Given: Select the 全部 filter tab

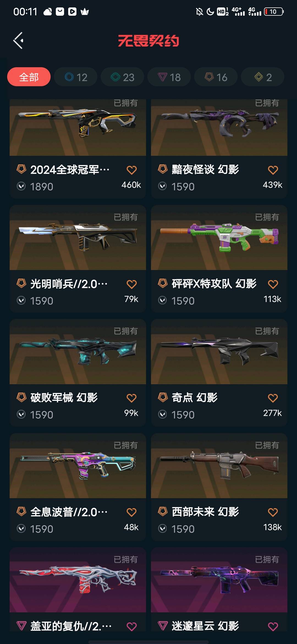Looking at the screenshot, I should point(29,77).
